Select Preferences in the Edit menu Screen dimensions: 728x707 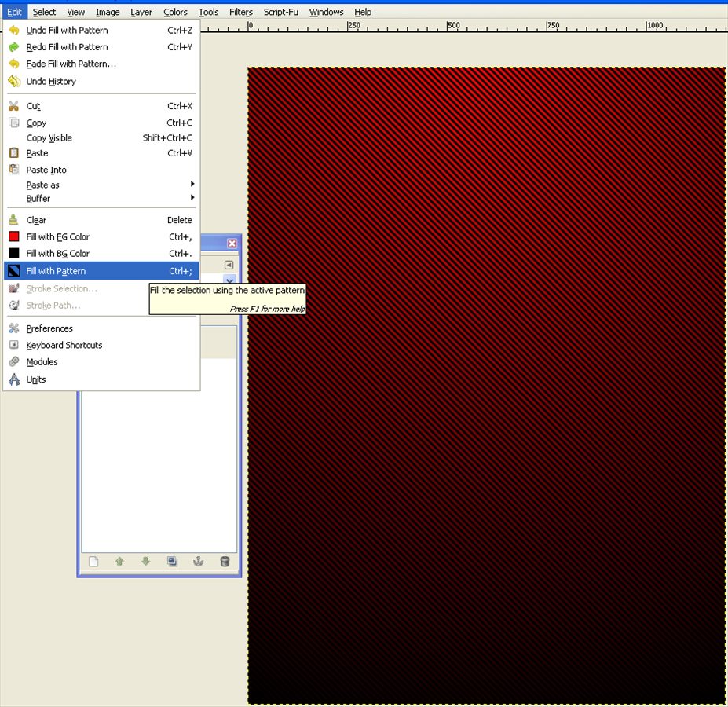[x=49, y=328]
